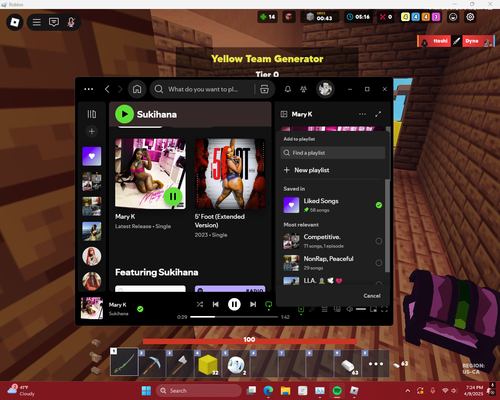Screen dimensions: 500x400
Task: Open the Browse icon in search bar
Action: point(264,89)
